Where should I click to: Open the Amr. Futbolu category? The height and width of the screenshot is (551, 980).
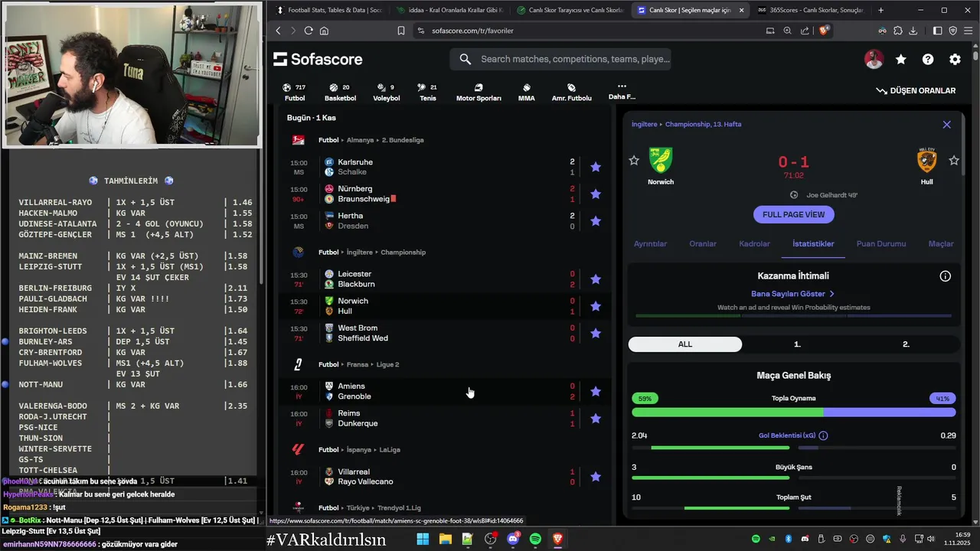(571, 93)
